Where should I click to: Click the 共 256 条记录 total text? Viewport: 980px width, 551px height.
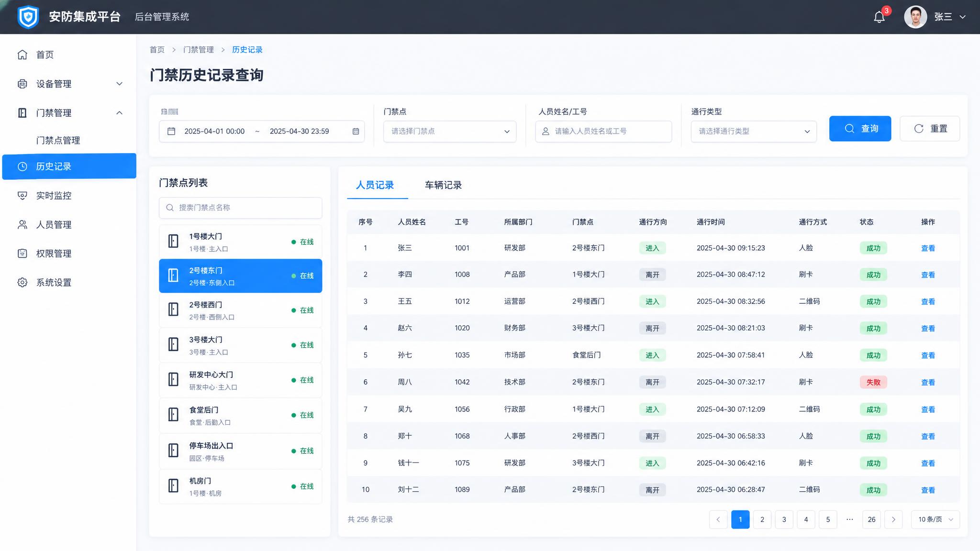tap(370, 519)
